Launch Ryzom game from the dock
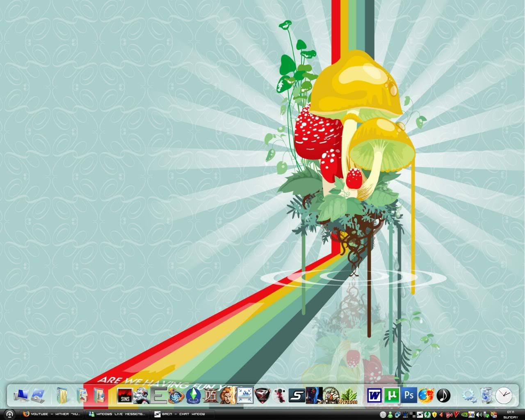The image size is (525, 420). tap(349, 396)
